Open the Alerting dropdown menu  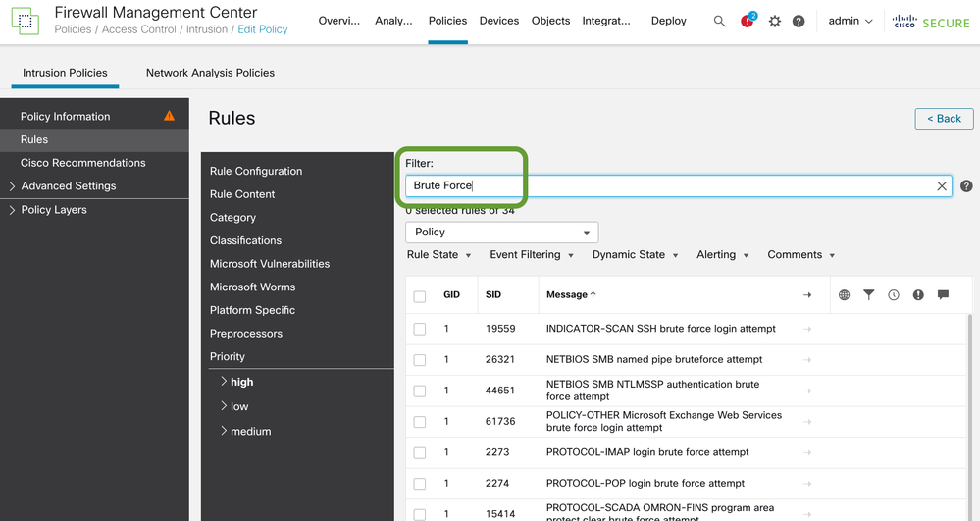click(x=723, y=254)
